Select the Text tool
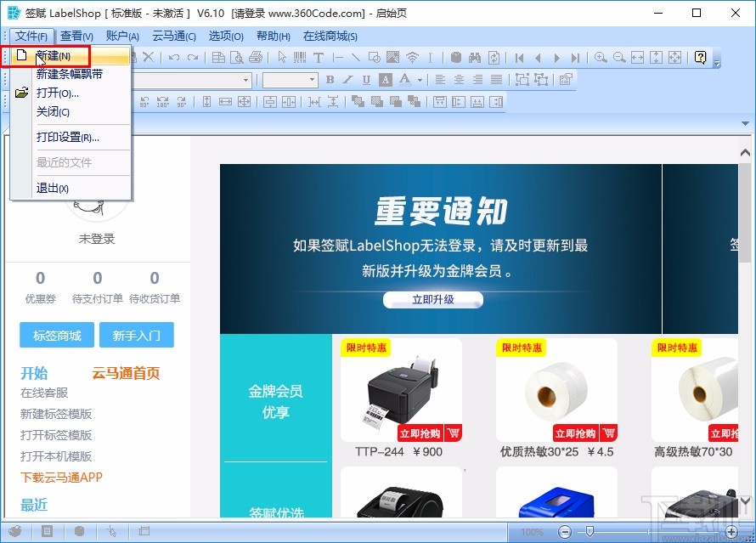 (x=320, y=57)
